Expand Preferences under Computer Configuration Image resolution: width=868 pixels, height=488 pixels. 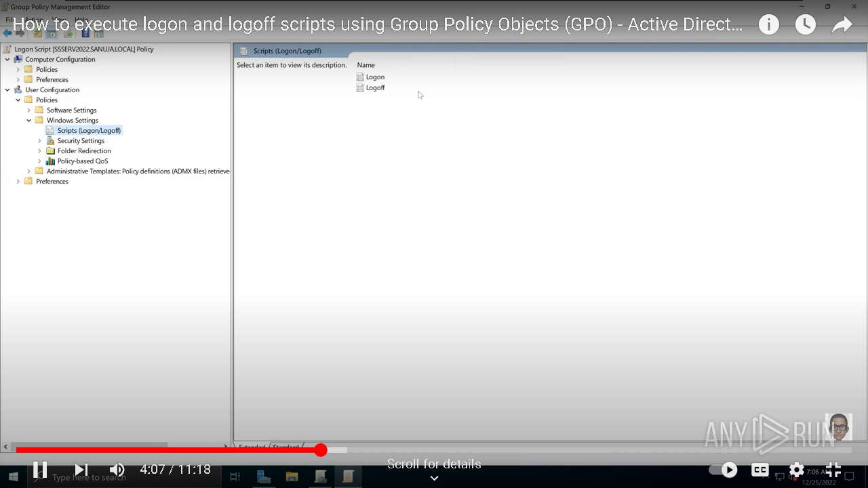tap(18, 79)
